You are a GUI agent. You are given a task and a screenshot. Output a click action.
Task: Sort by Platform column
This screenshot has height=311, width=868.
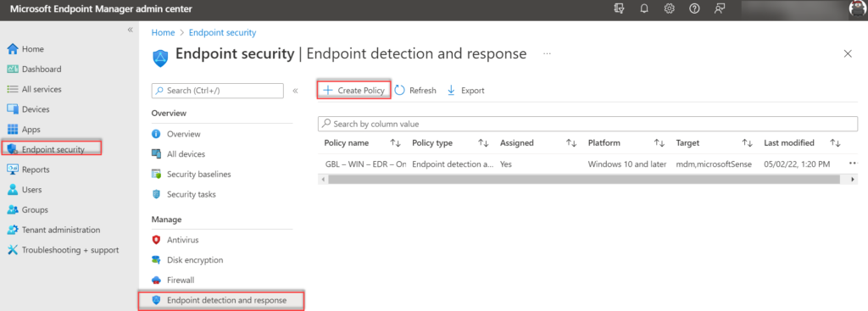(659, 143)
